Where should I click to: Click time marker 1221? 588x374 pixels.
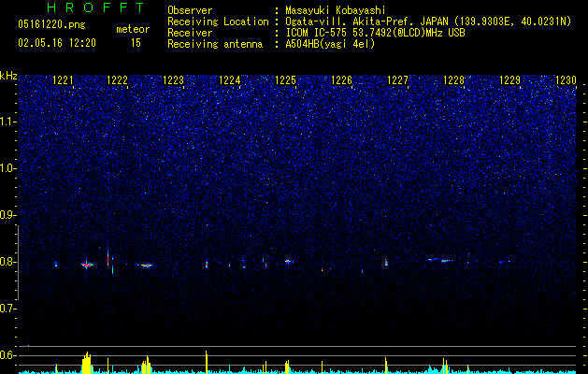click(63, 80)
